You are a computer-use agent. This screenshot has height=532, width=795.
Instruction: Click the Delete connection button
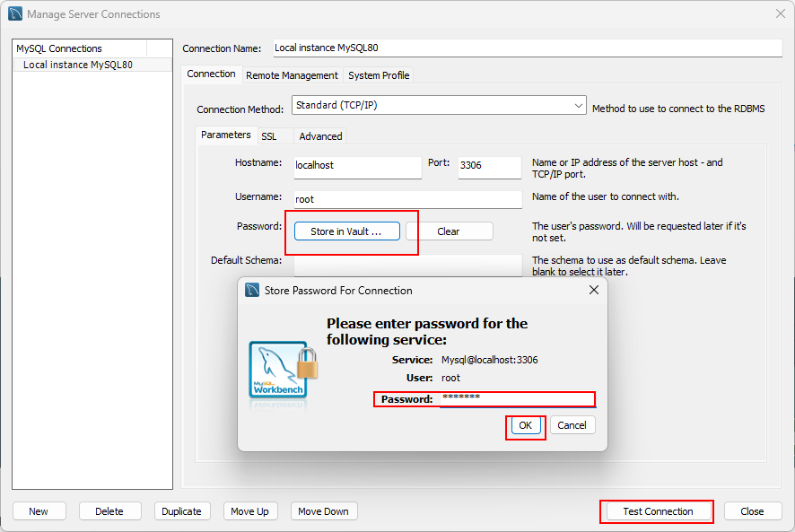pos(109,511)
